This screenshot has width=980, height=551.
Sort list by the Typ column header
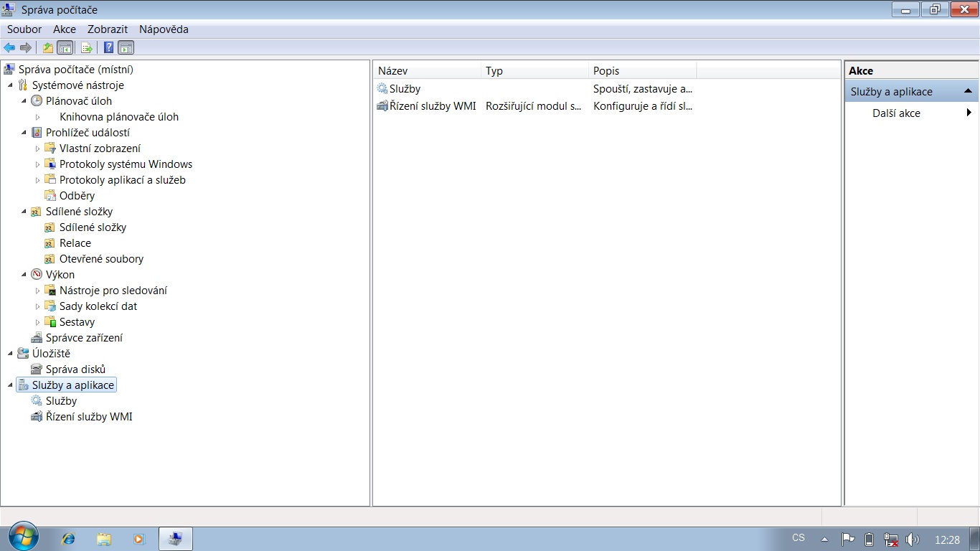(535, 71)
